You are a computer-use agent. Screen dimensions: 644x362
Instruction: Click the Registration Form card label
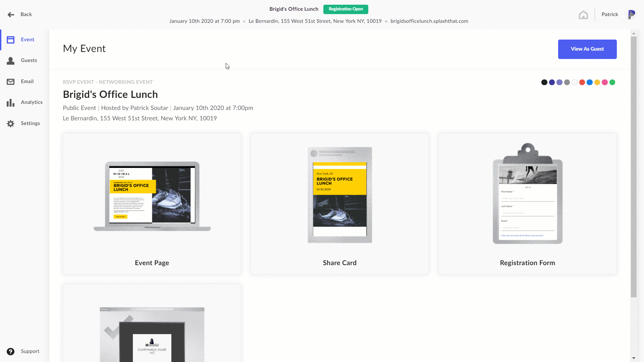tap(528, 263)
